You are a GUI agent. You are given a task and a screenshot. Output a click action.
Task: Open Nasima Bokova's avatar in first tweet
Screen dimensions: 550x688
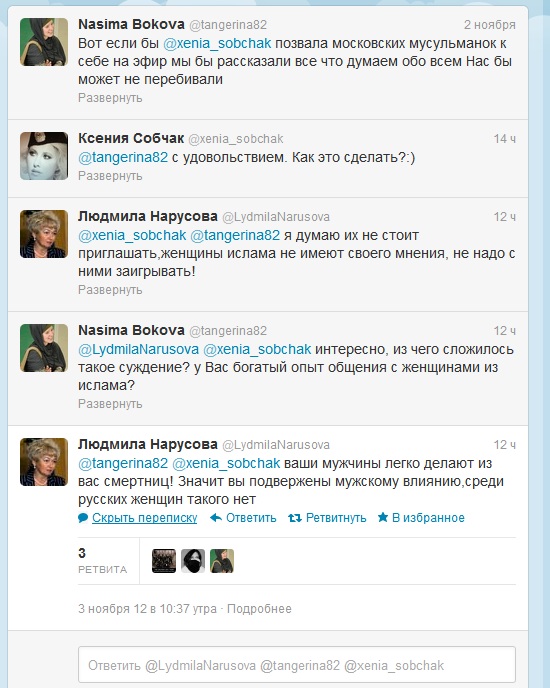coord(44,42)
